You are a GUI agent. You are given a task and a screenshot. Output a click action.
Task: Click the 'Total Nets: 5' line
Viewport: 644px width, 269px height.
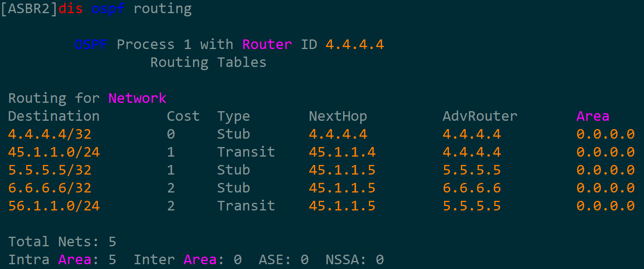pos(62,242)
